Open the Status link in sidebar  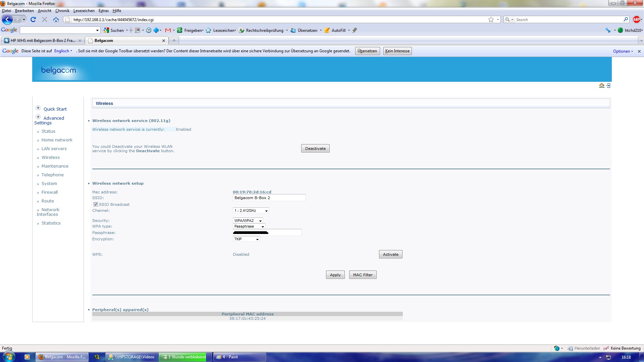tap(48, 131)
